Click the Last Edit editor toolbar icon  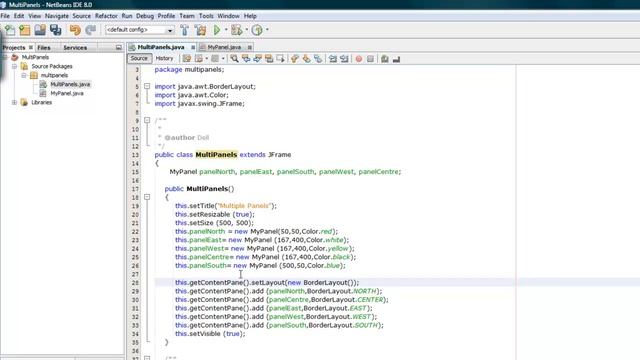pos(187,59)
